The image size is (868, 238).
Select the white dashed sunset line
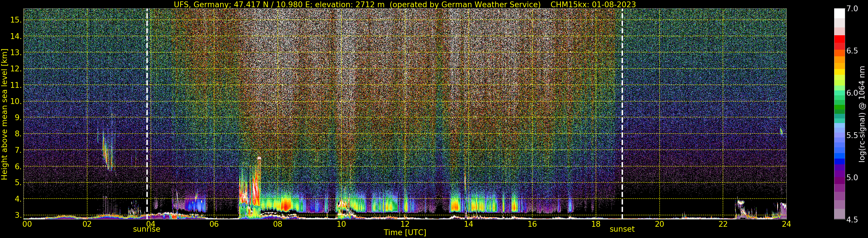[622, 114]
